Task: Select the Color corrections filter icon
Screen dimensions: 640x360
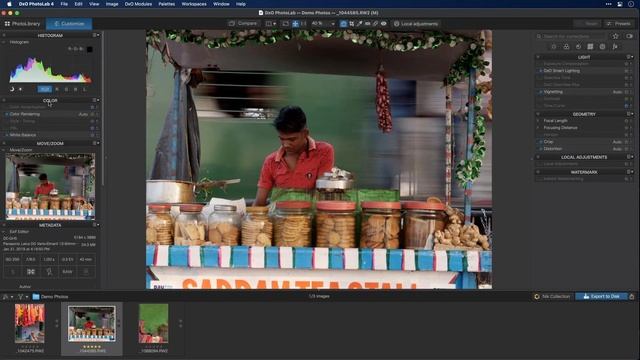Action: coord(566,47)
